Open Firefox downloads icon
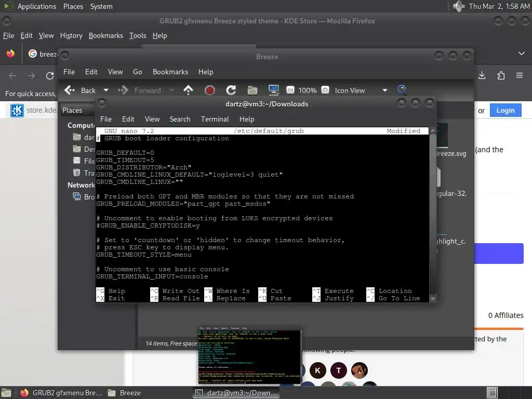This screenshot has width=532, height=399. [x=482, y=75]
